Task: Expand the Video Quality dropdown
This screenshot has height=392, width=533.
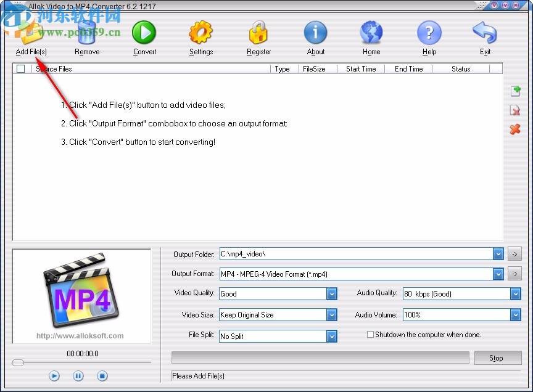Action: tap(331, 294)
